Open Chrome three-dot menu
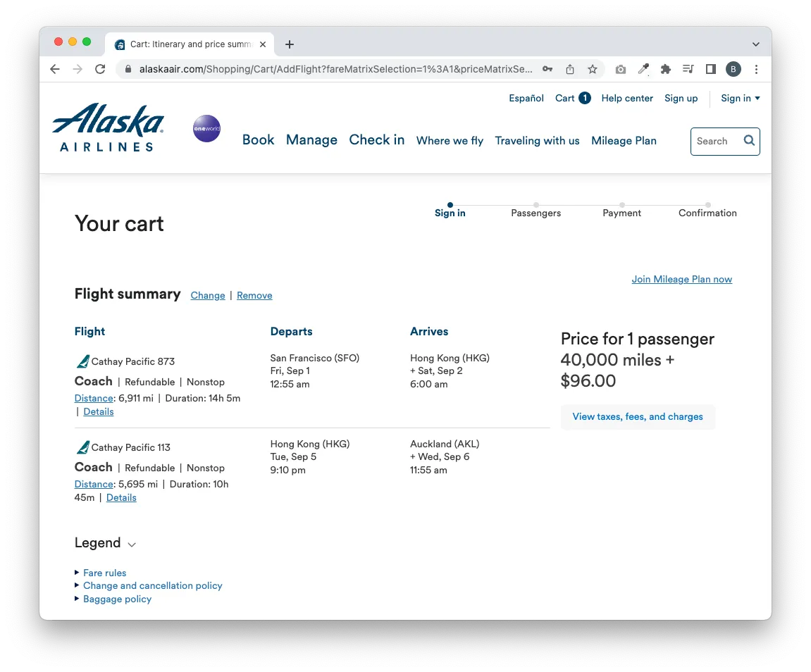 [756, 69]
